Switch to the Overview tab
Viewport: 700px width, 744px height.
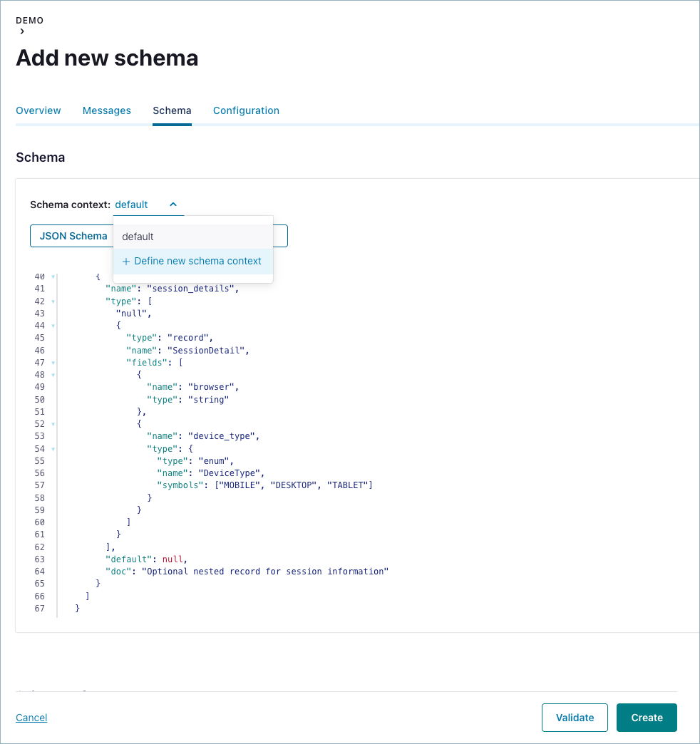click(38, 110)
